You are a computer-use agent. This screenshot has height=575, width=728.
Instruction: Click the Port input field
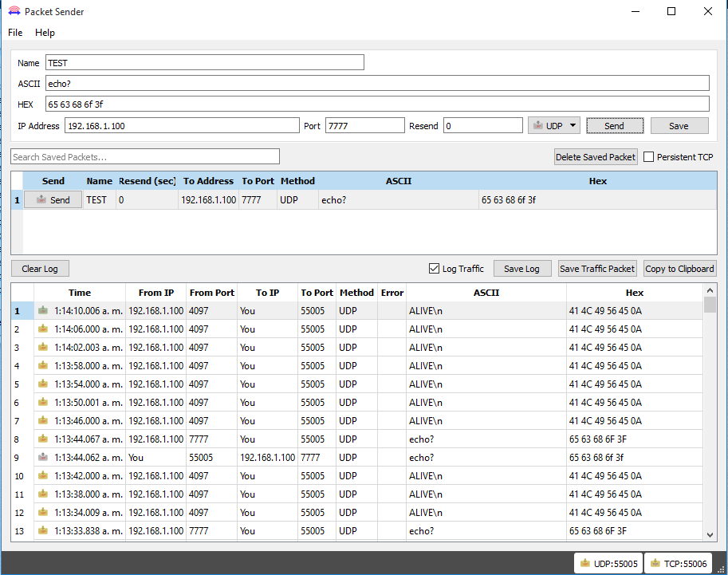(x=365, y=125)
